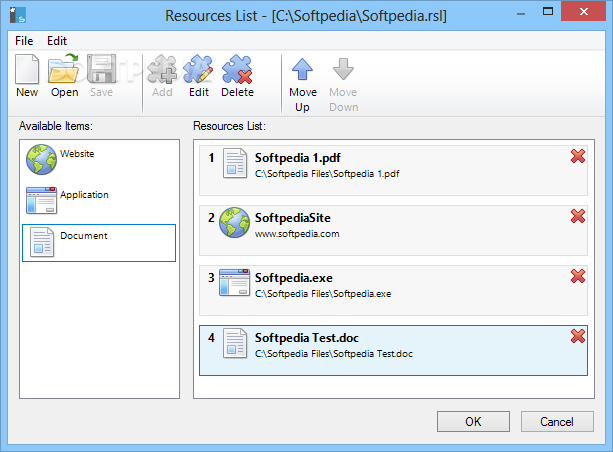Click the document icon of Softpedia Test.doc

point(235,343)
